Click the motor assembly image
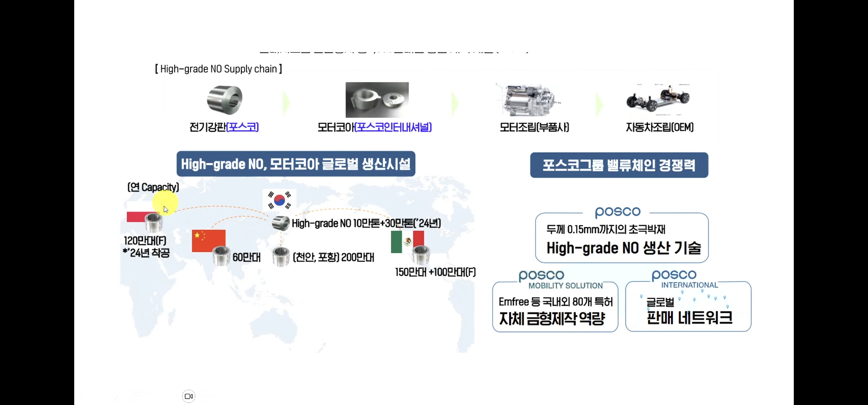Viewport: 868px width, 405px height. pos(529,100)
